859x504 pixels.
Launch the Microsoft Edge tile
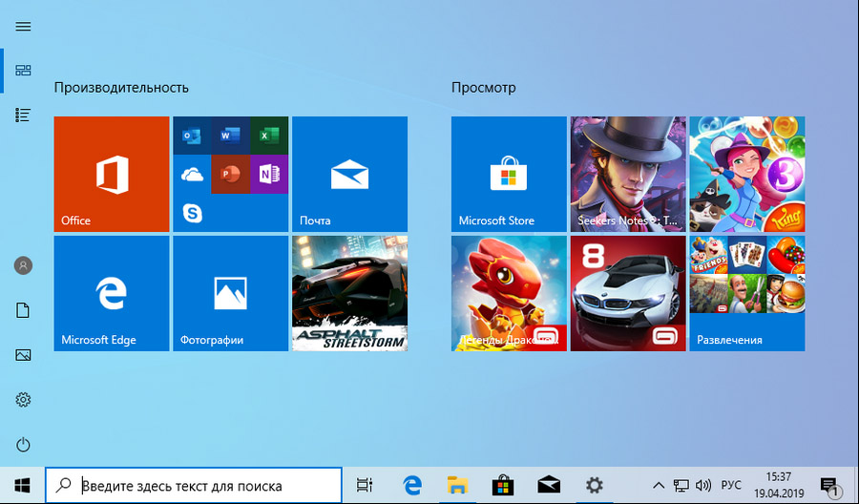112,293
